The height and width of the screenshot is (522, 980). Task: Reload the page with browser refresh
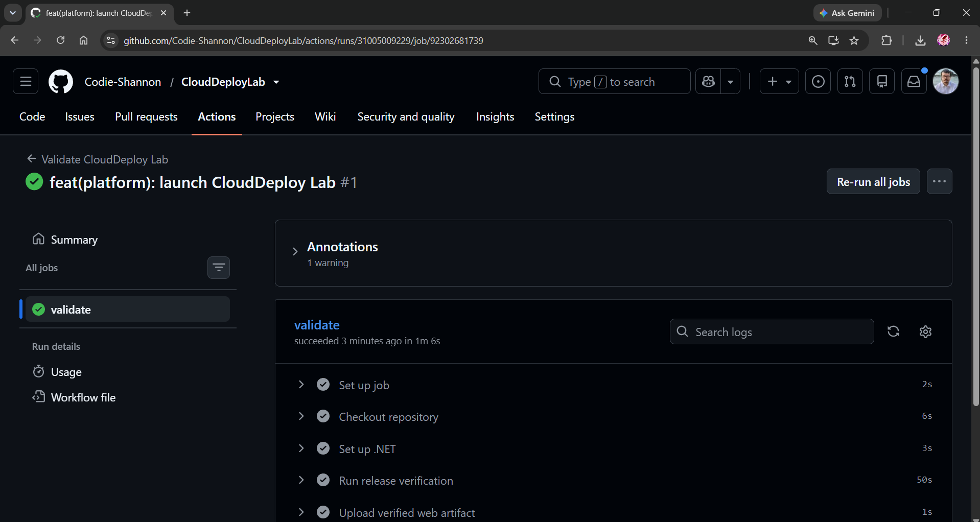[x=60, y=40]
